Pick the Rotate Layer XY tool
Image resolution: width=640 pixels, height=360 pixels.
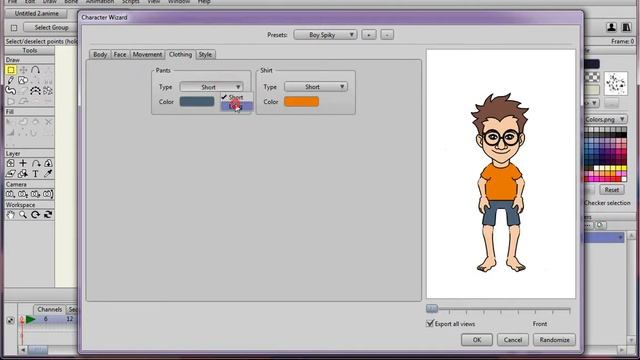click(x=48, y=163)
